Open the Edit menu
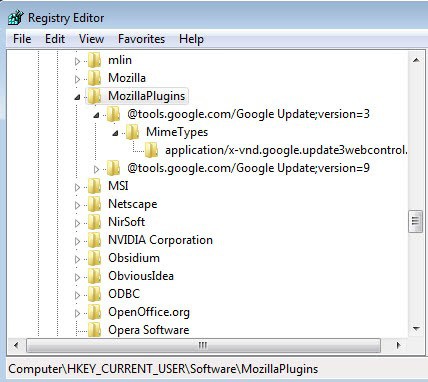 point(55,39)
